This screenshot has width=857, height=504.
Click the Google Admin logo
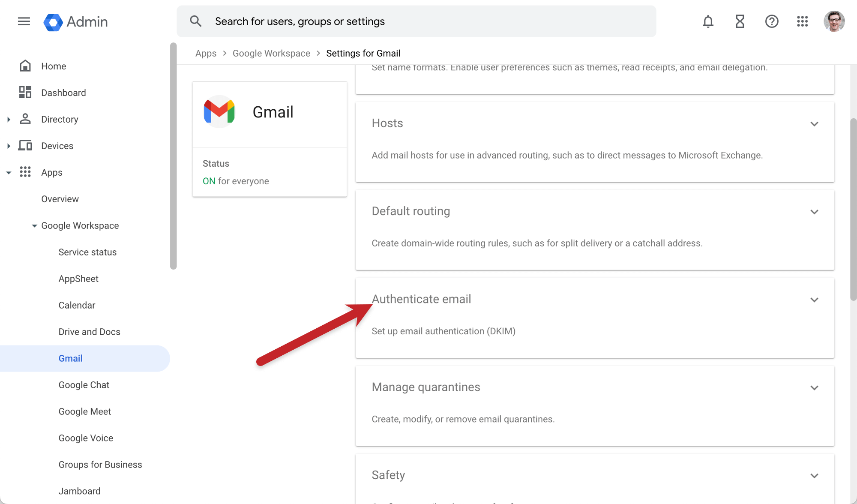(75, 22)
